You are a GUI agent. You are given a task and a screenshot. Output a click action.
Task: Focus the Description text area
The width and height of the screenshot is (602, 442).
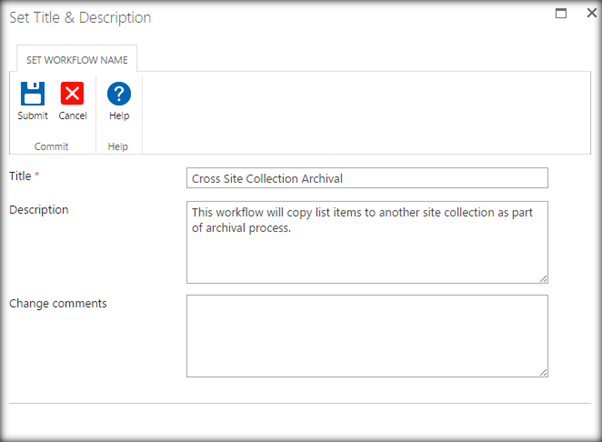point(367,242)
